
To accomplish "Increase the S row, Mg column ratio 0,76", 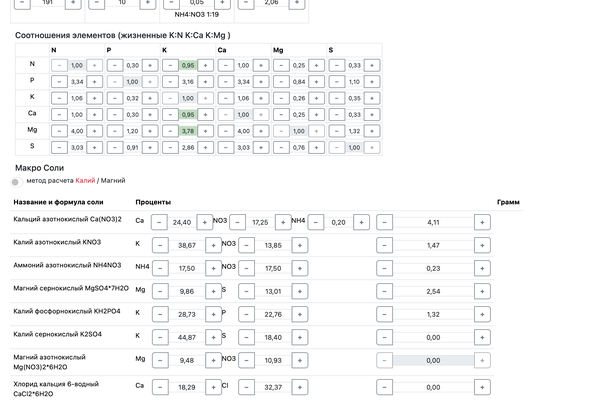I will pos(316,147).
